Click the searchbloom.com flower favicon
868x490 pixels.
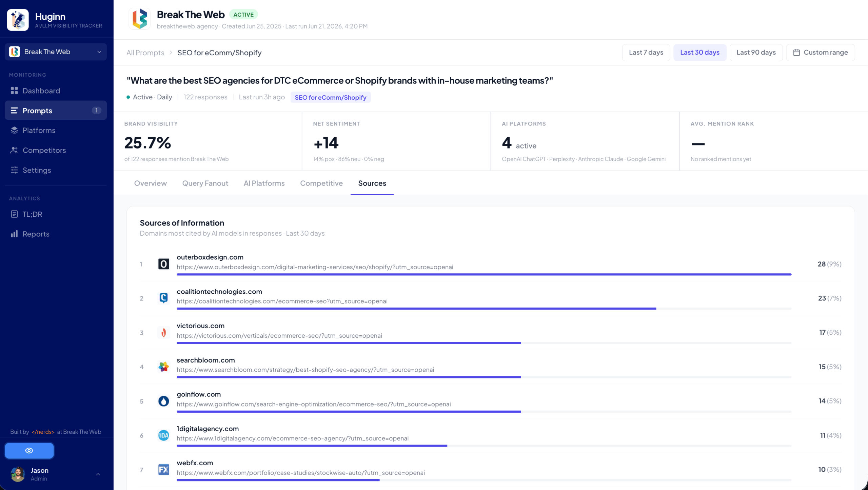(x=164, y=367)
